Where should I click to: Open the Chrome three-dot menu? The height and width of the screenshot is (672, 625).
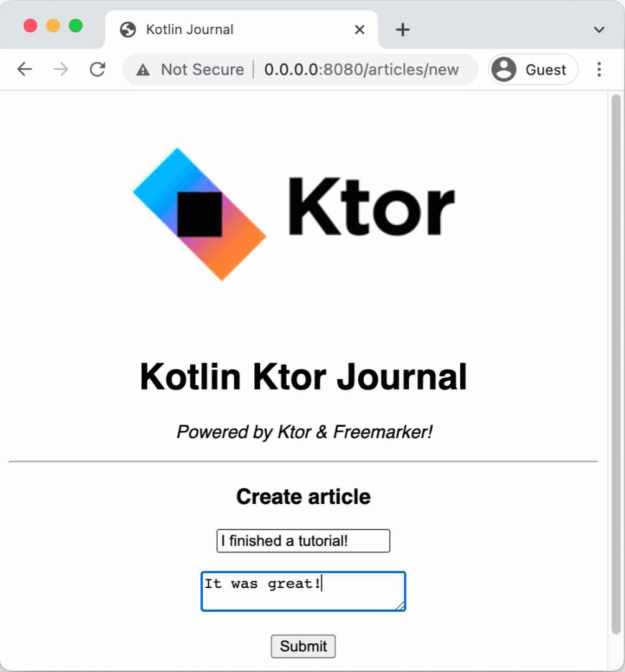599,69
